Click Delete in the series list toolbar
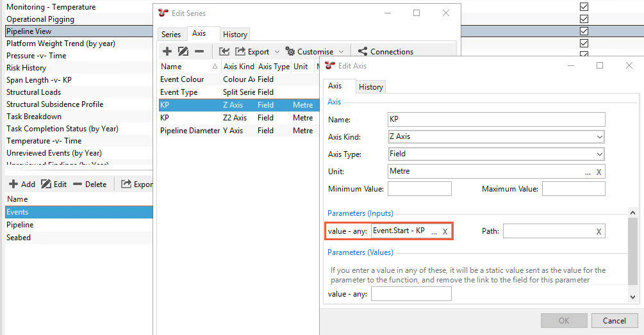The image size is (644, 335). 90,184
